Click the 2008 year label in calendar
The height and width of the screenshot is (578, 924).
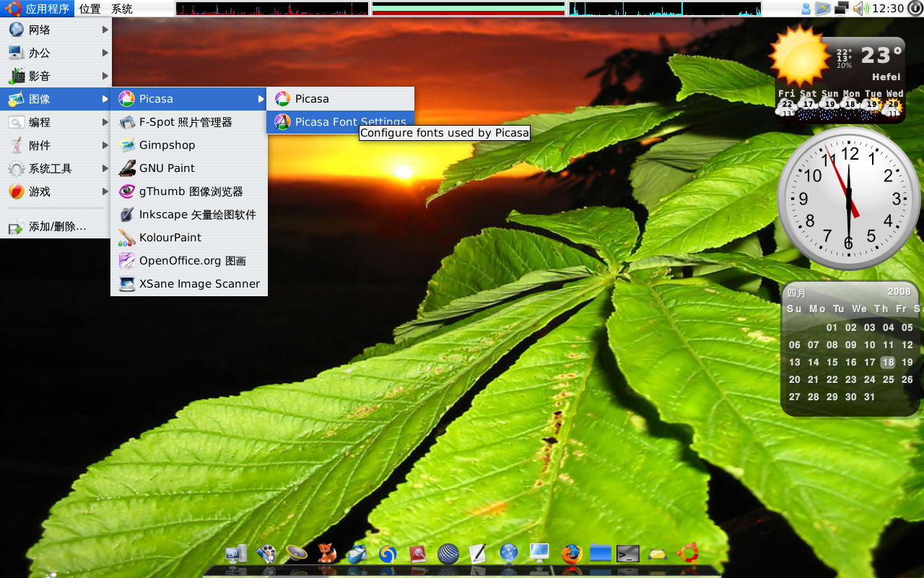[x=899, y=292]
